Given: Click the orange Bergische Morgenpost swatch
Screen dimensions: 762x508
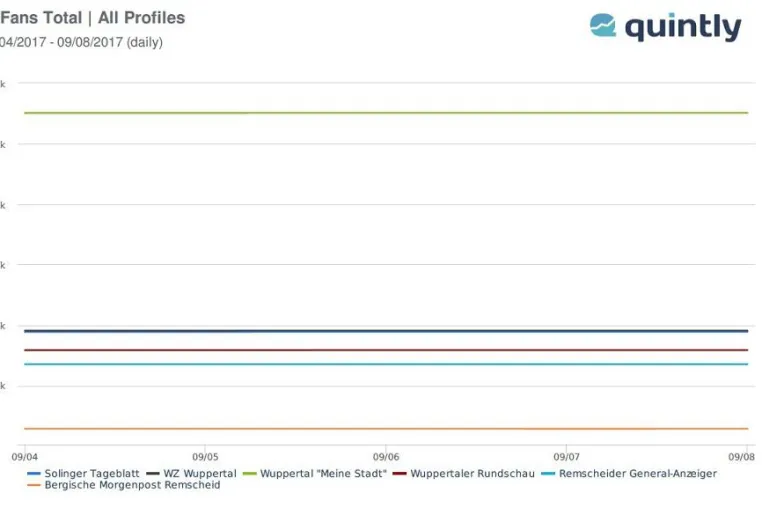Looking at the screenshot, I should (34, 486).
